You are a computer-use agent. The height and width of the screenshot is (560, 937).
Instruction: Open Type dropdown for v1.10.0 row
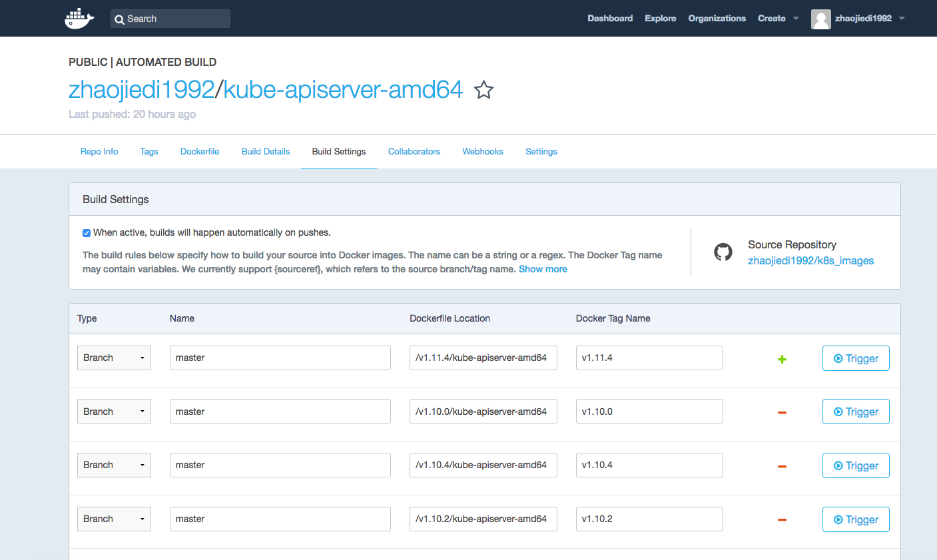114,412
